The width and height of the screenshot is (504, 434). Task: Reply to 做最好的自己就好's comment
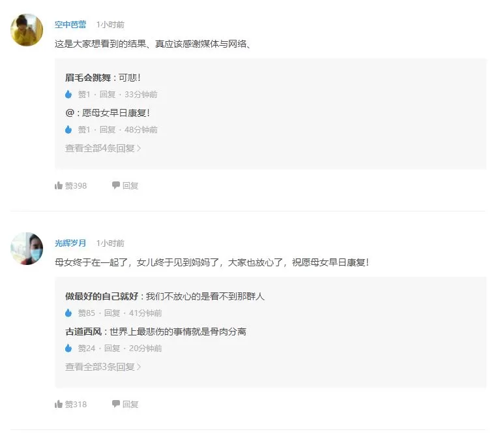[112, 313]
